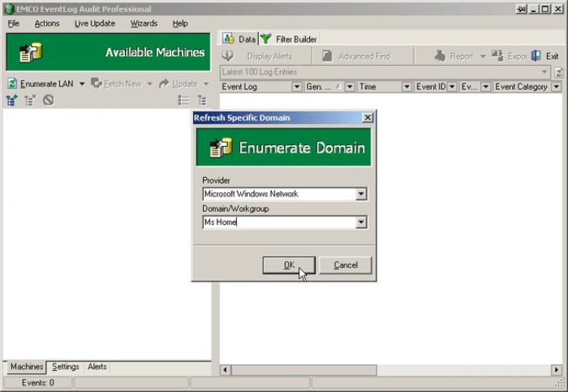Click the Enumerate Domain banner icon
Image resolution: width=568 pixels, height=392 pixels.
pos(220,148)
